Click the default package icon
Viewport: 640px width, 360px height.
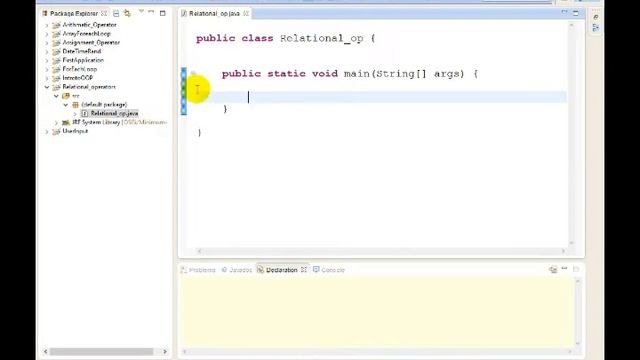pyautogui.click(x=75, y=105)
